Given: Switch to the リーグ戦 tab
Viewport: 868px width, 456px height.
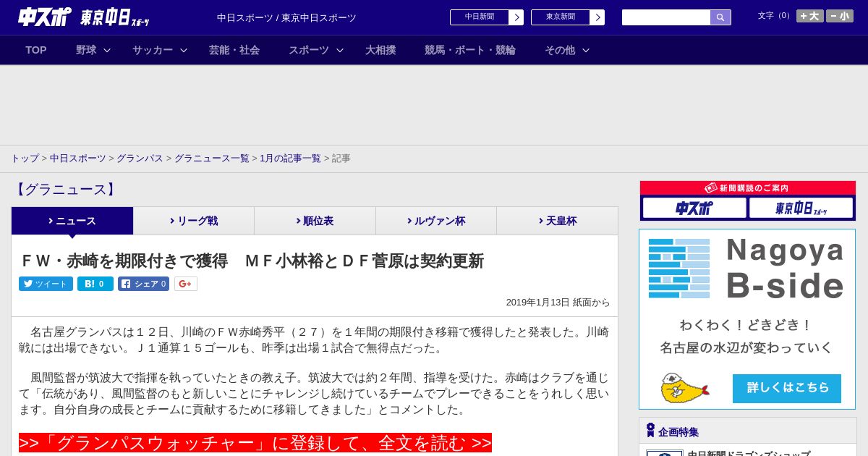Looking at the screenshot, I should point(194,221).
